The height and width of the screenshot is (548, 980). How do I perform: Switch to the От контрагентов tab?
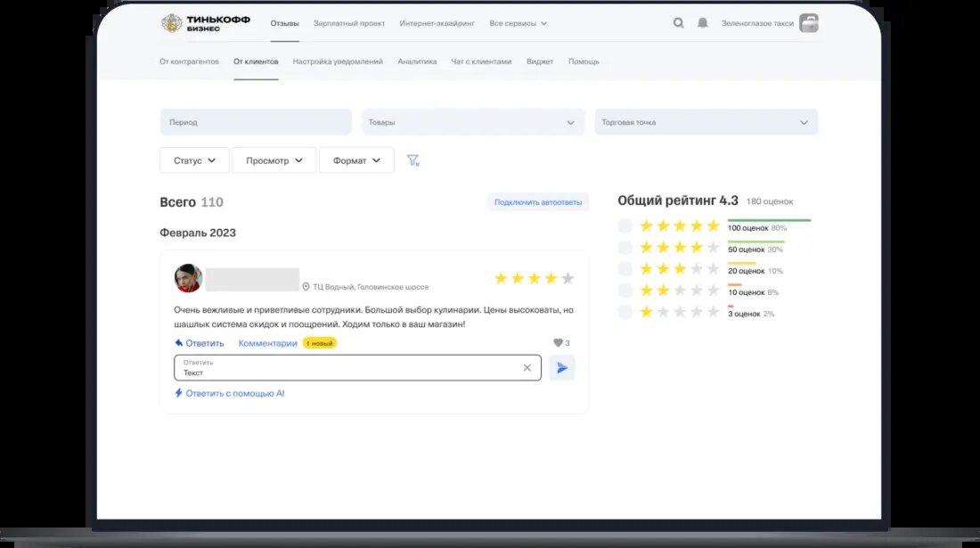pyautogui.click(x=190, y=61)
